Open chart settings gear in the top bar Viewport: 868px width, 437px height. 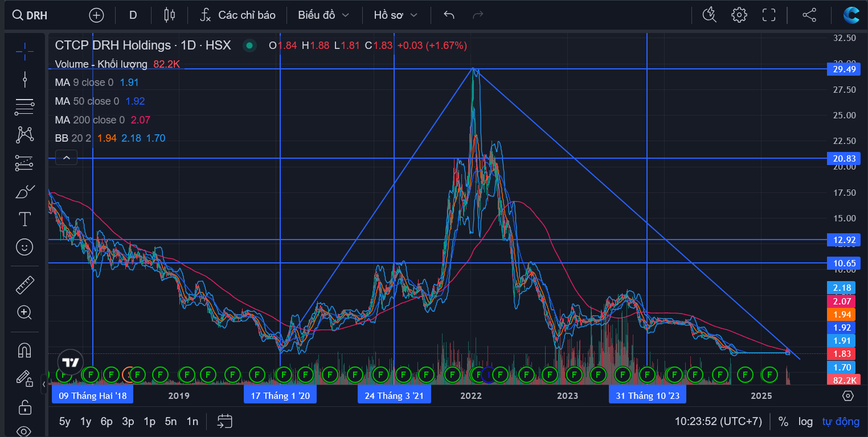point(739,15)
